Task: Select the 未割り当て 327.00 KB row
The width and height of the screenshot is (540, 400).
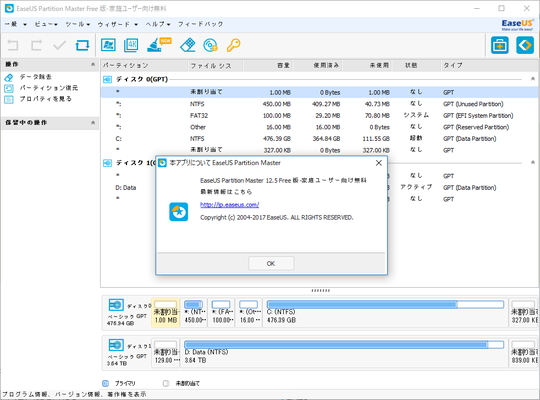Action: [x=319, y=150]
